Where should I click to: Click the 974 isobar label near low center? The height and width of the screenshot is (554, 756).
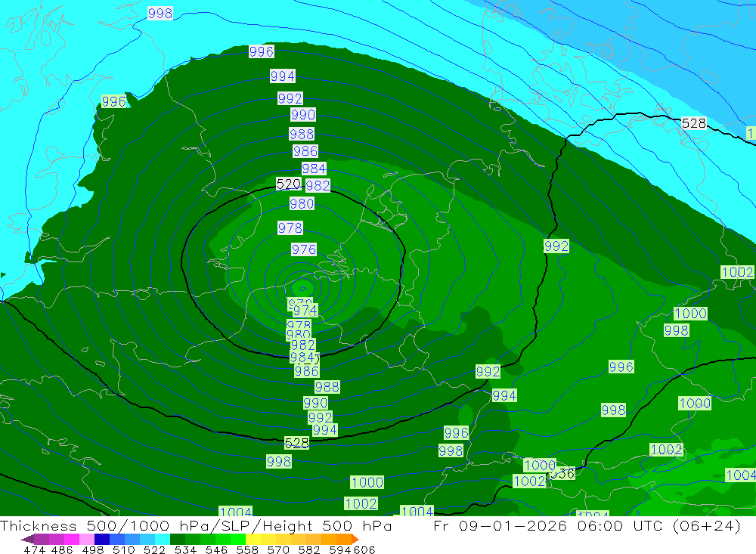tap(305, 310)
